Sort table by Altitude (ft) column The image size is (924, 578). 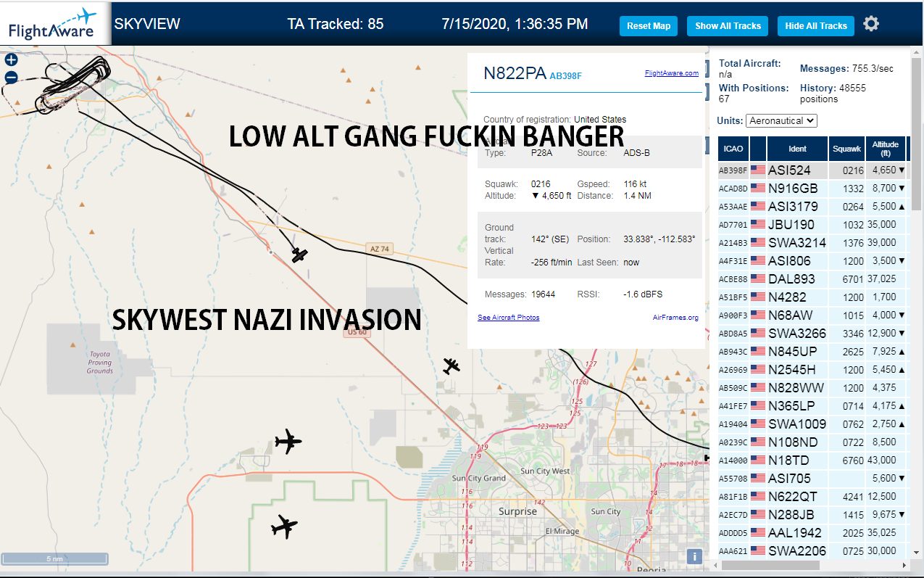pyautogui.click(x=886, y=149)
